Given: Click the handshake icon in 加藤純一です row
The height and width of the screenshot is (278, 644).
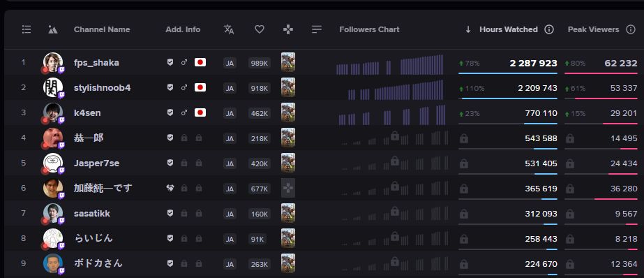Looking at the screenshot, I should (170, 189).
